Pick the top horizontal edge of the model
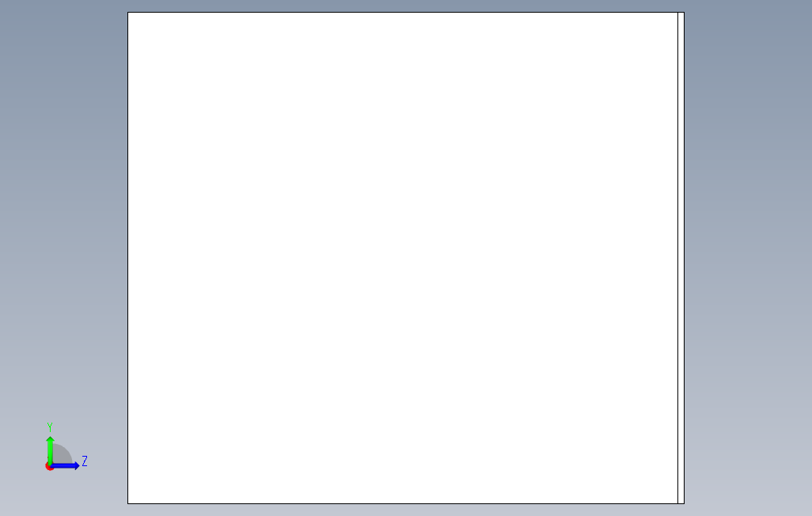This screenshot has height=516, width=812. coord(406,13)
